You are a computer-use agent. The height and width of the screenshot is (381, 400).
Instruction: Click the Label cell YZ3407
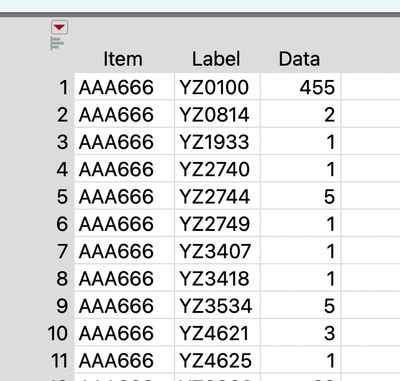coord(217,251)
